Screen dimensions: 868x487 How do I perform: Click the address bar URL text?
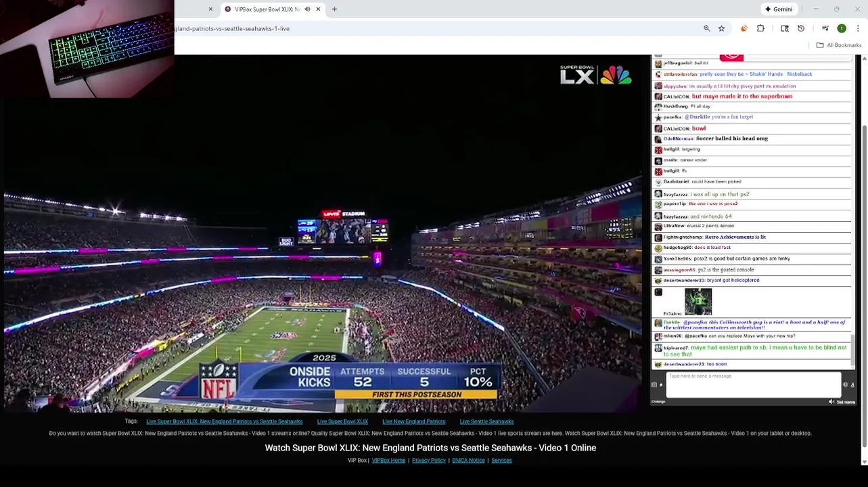tap(232, 28)
